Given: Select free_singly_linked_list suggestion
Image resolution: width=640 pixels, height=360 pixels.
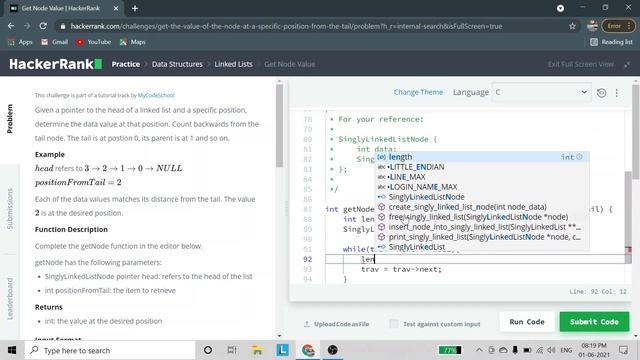Looking at the screenshot, I should tap(482, 217).
